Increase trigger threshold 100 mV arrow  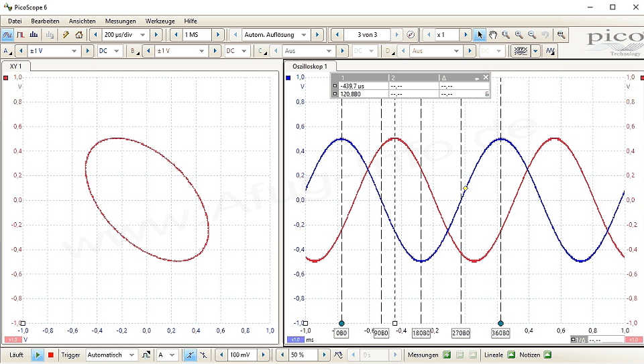(263, 355)
